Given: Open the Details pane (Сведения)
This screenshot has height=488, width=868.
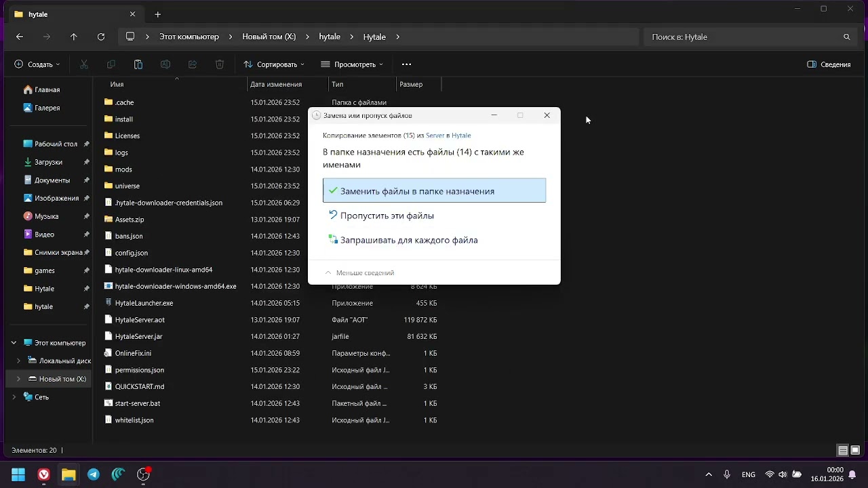Looking at the screenshot, I should pyautogui.click(x=829, y=64).
